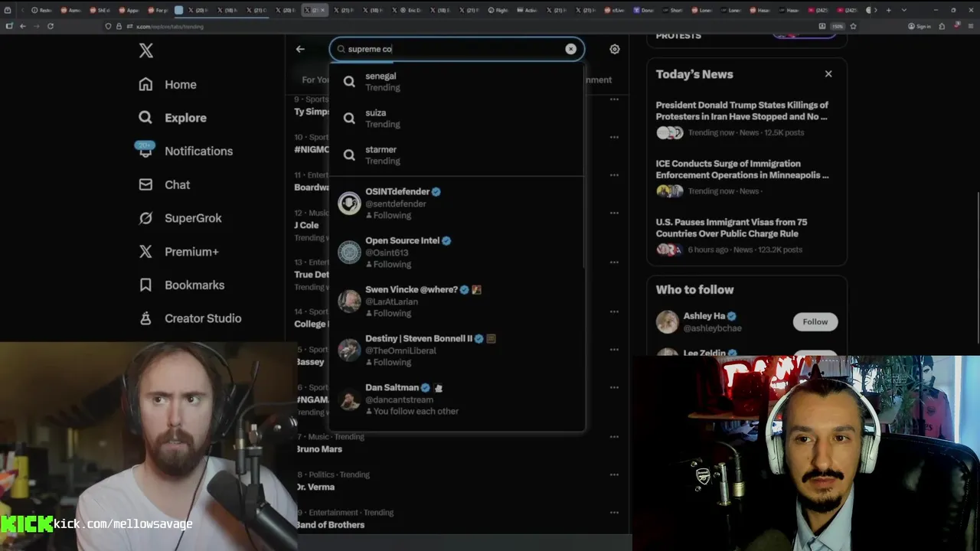Close the Today's News panel
Image resolution: width=980 pixels, height=551 pixels.
828,73
